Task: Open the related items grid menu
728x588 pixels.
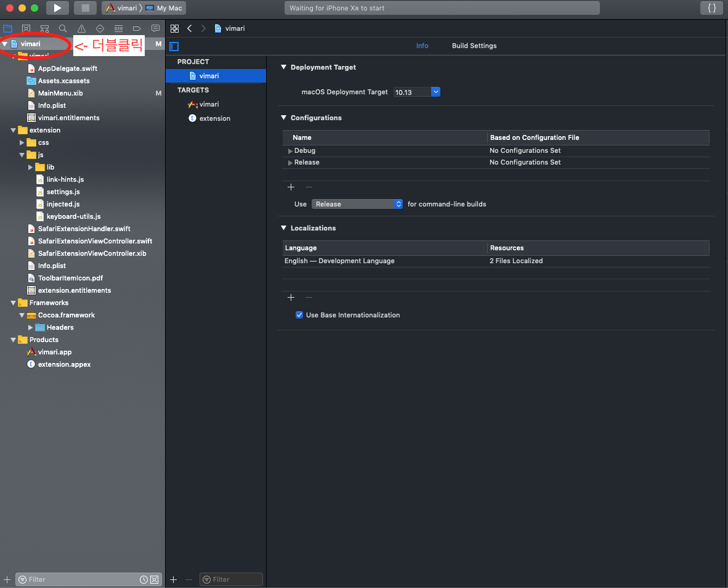Action: pos(174,28)
